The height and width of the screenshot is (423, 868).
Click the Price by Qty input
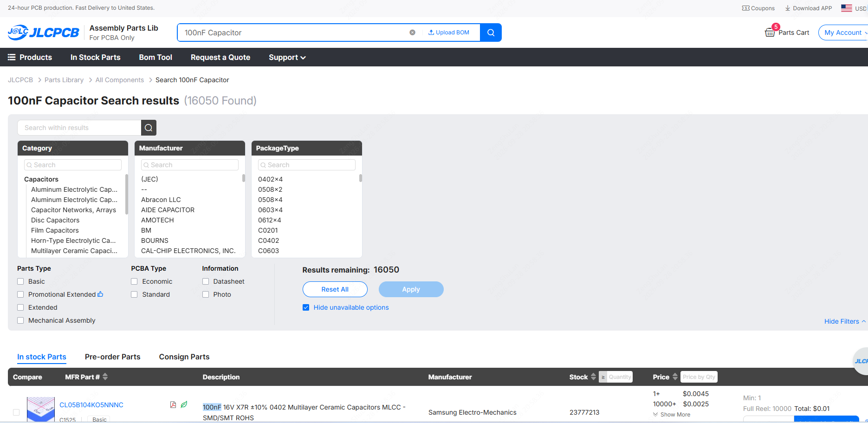click(x=699, y=377)
